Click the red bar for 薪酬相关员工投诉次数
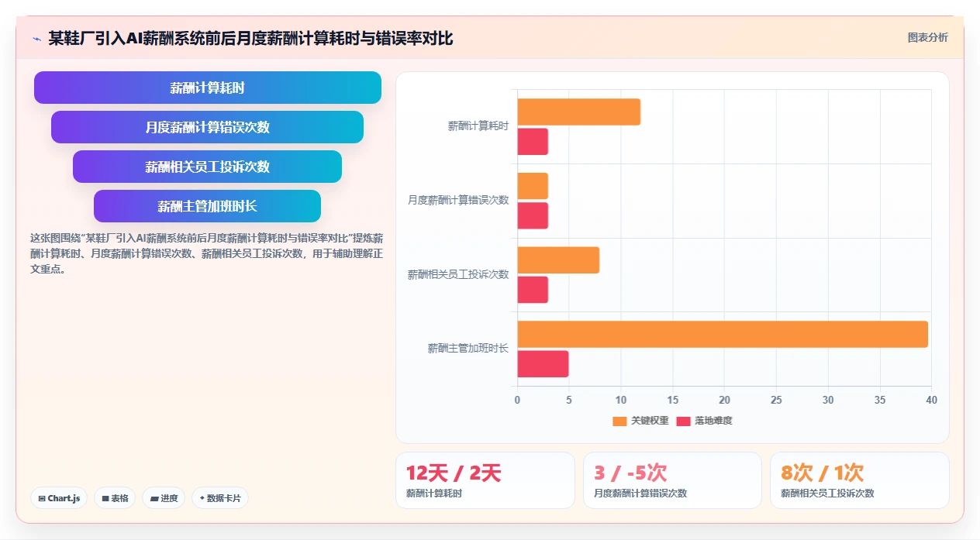The image size is (980, 540). pyautogui.click(x=533, y=290)
